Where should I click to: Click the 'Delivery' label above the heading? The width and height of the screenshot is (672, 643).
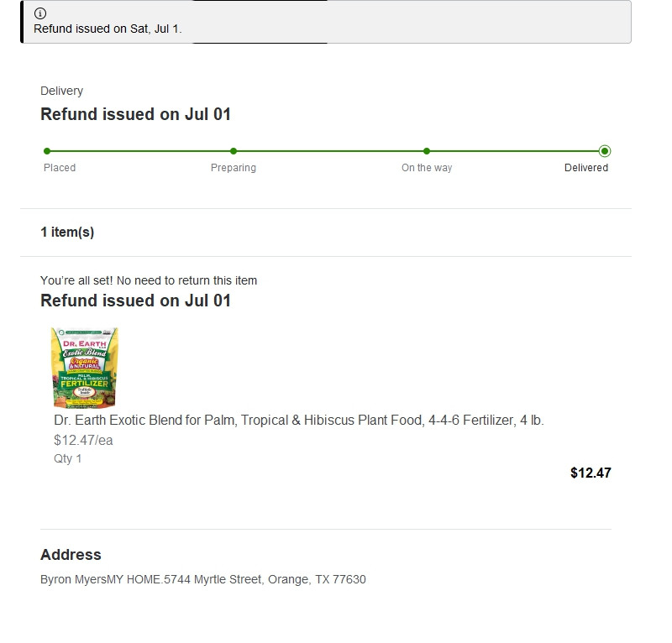[x=61, y=91]
